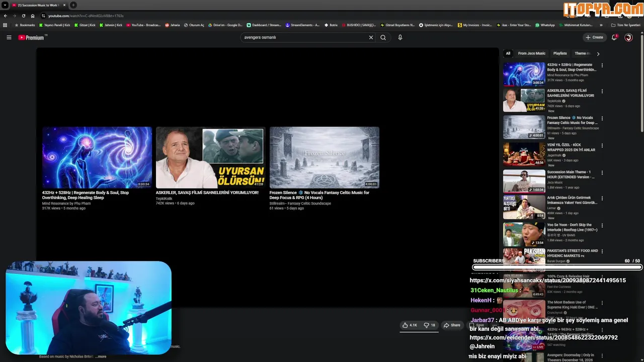Open the Drive'ım - Google Drive bookmark
Viewport: 644px width, 362px height.
click(225, 25)
